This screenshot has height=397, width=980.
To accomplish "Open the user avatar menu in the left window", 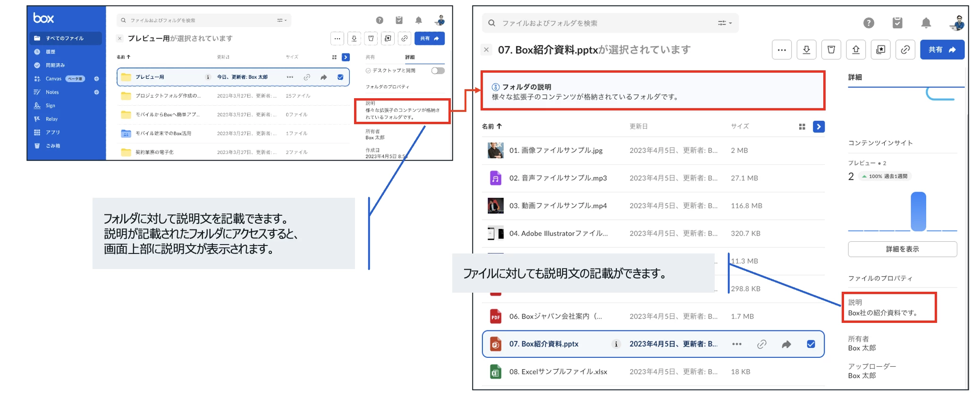I will [x=440, y=20].
